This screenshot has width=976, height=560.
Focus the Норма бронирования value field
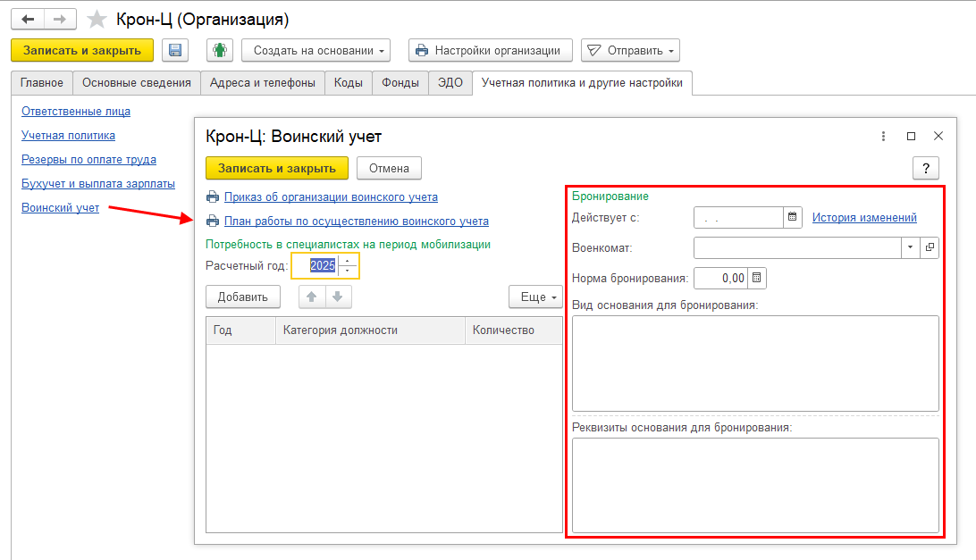point(720,278)
